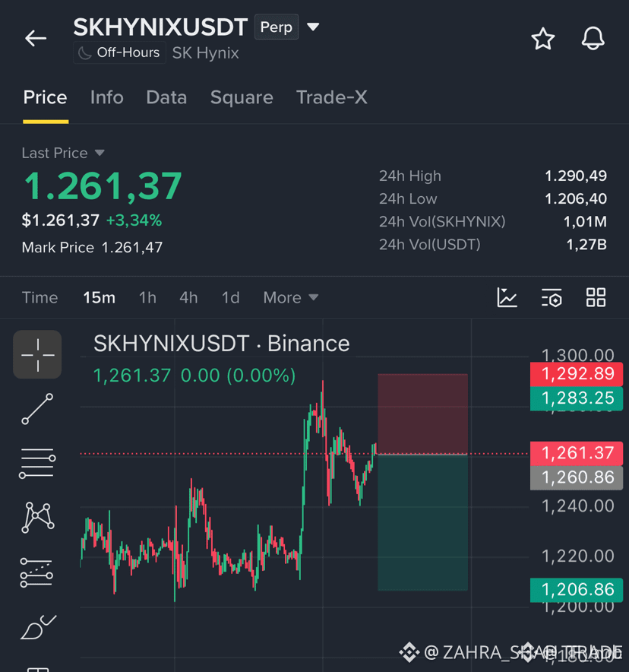Select the green take-profit zone of position
The image size is (629, 672).
[422, 522]
